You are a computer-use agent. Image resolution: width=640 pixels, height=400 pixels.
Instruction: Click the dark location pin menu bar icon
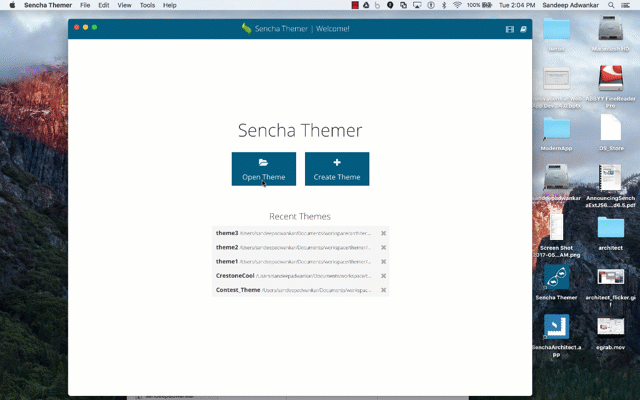pyautogui.click(x=390, y=5)
